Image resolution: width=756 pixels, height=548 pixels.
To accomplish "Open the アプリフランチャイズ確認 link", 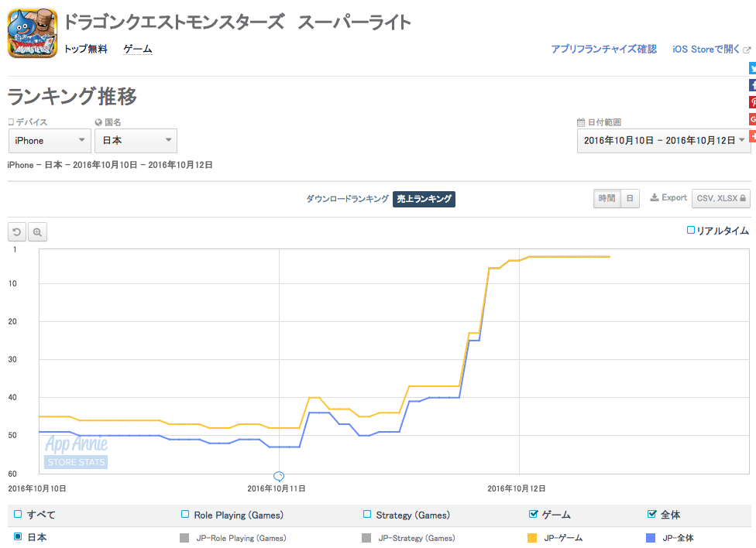I will (x=603, y=50).
